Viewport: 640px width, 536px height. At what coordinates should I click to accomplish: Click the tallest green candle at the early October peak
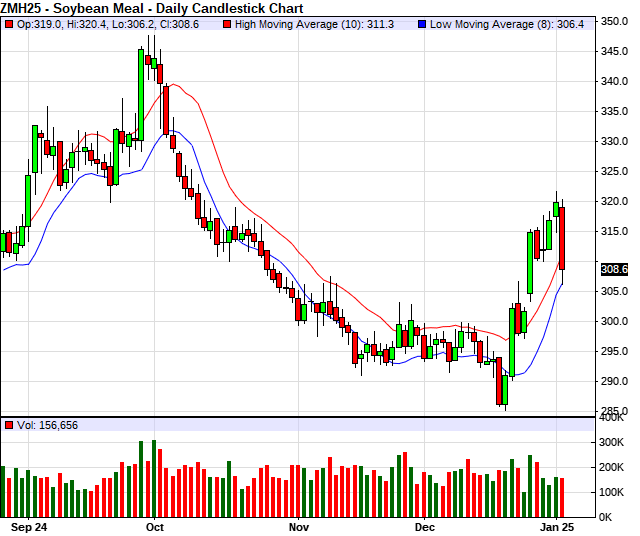(142, 92)
